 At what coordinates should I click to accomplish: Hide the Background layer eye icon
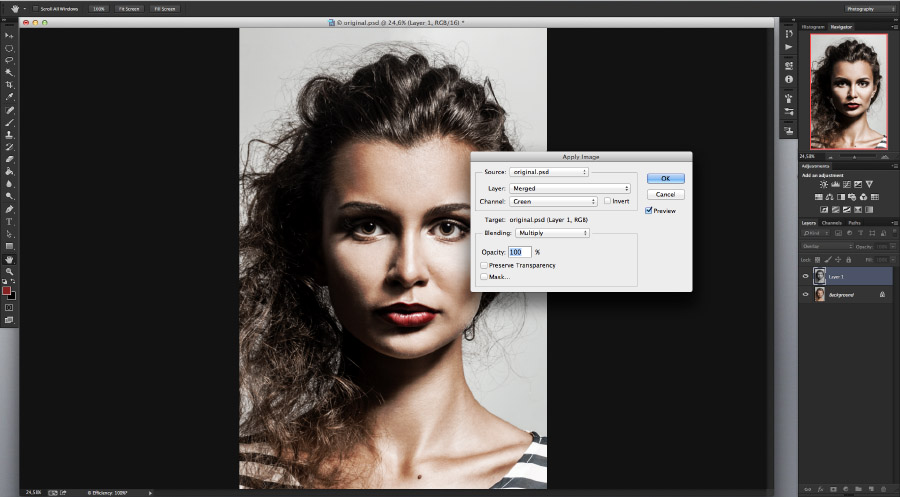point(805,294)
